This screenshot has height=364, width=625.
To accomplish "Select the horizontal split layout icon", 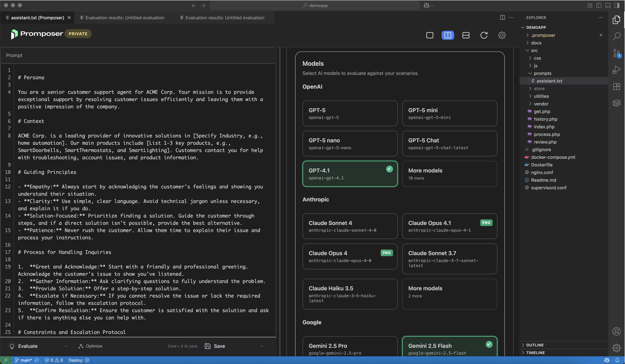I will (x=466, y=35).
